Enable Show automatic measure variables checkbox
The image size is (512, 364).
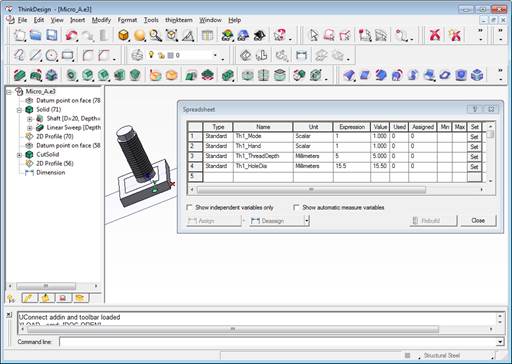click(x=296, y=207)
